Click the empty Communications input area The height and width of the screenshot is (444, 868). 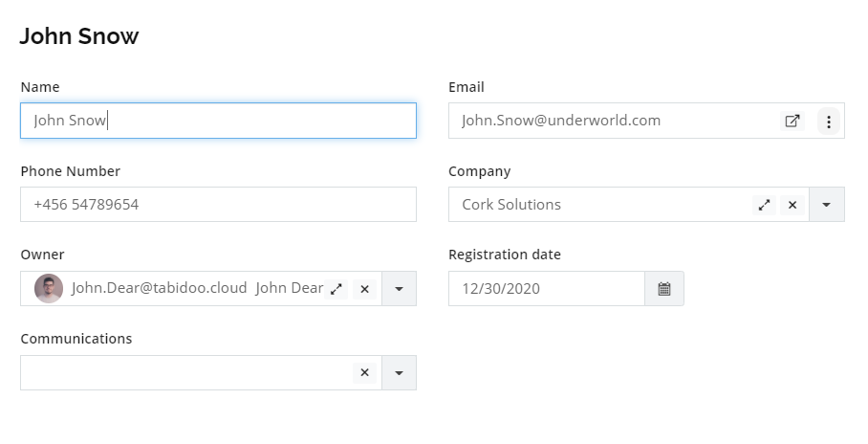pos(186,373)
